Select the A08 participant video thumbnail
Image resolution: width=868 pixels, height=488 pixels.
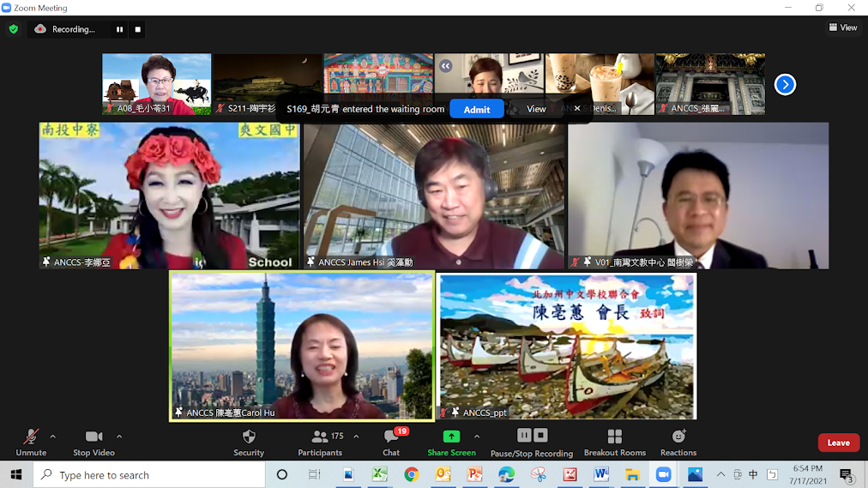156,84
